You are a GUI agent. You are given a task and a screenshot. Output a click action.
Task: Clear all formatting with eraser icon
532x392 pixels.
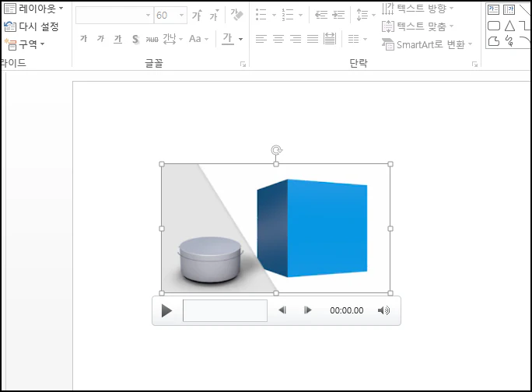(x=236, y=15)
